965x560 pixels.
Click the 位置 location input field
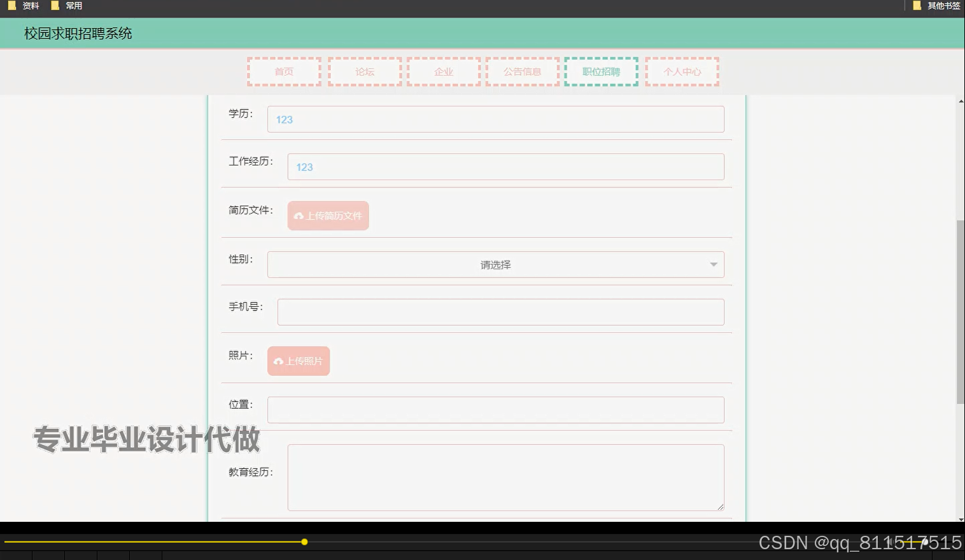496,409
